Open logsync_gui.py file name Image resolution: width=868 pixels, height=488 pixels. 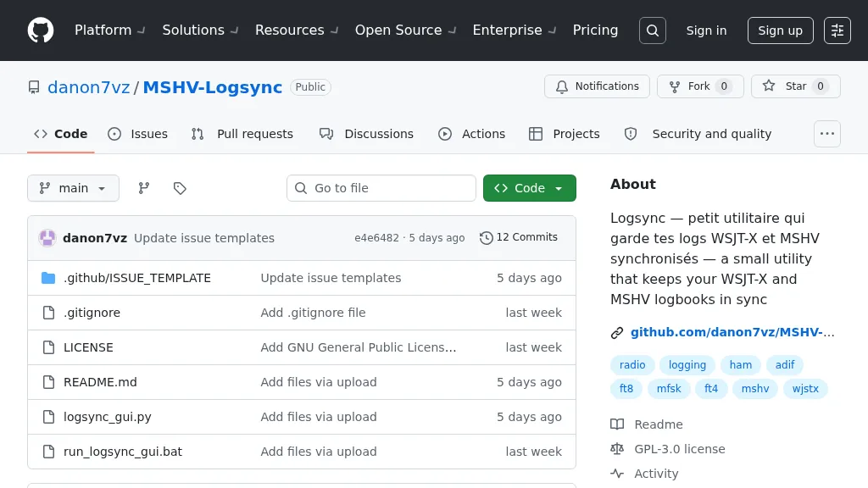108,417
